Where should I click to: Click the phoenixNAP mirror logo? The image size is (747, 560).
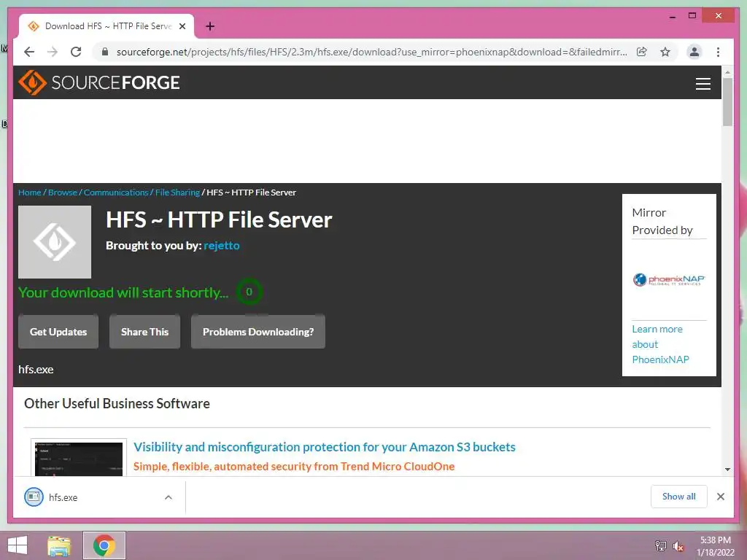click(669, 279)
